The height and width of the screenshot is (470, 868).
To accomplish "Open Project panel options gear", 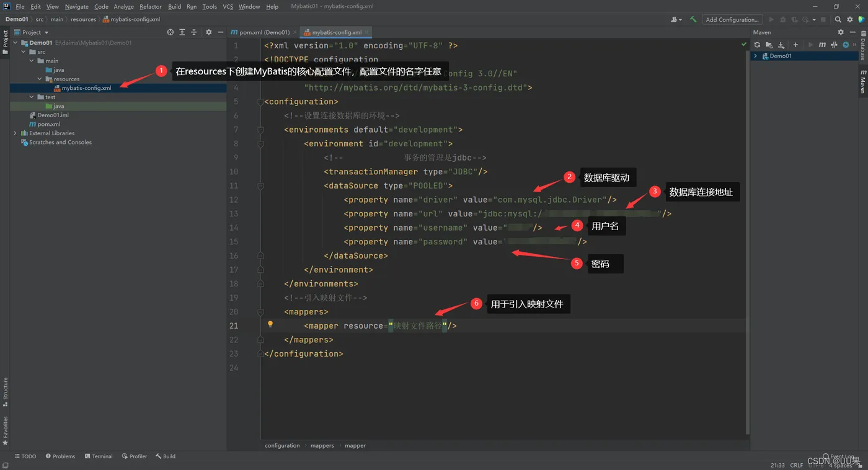I will coord(208,32).
